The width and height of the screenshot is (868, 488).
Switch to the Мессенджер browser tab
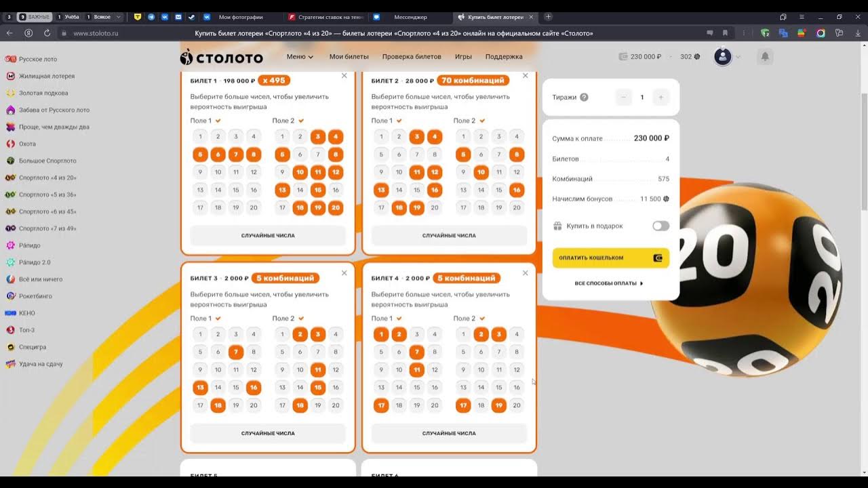[410, 17]
